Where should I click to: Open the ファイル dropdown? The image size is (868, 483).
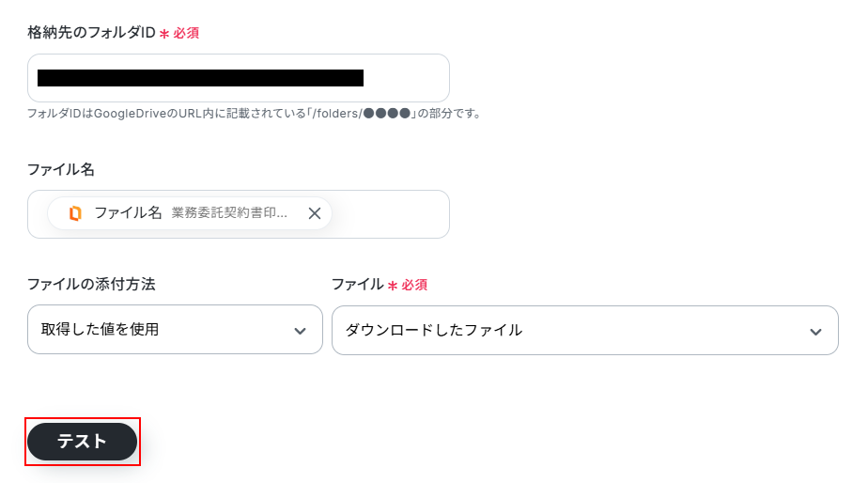tap(584, 330)
